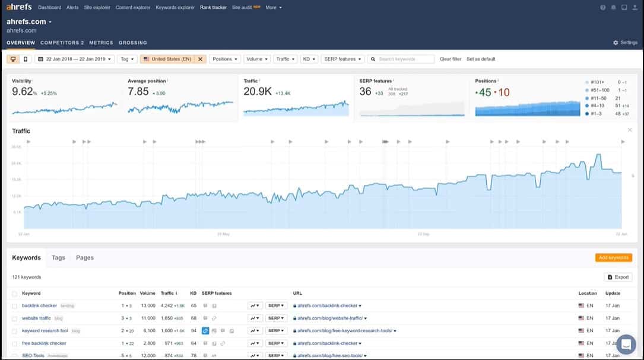644x360 pixels.
Task: Expand the SERP features filter
Action: point(342,59)
